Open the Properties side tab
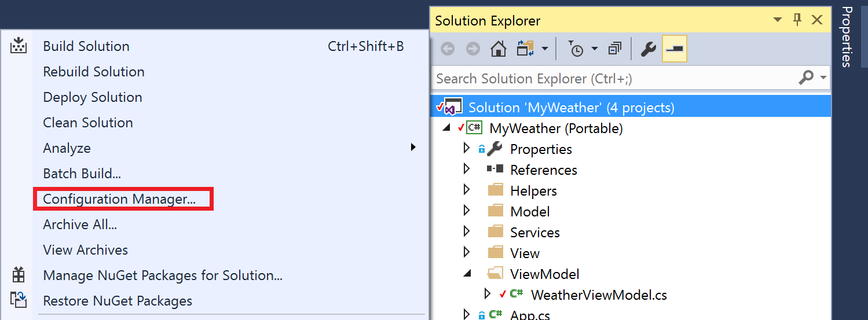This screenshot has width=868, height=320. click(x=847, y=37)
